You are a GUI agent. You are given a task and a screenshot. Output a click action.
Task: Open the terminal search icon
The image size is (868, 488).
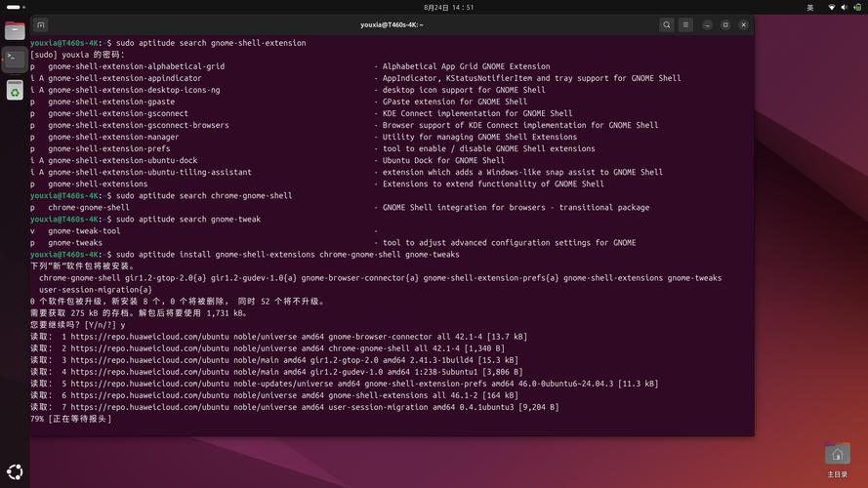pos(667,25)
